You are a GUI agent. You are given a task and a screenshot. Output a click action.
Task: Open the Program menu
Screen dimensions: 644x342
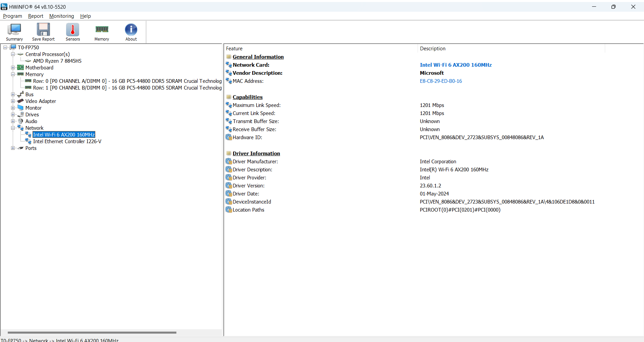click(x=12, y=16)
